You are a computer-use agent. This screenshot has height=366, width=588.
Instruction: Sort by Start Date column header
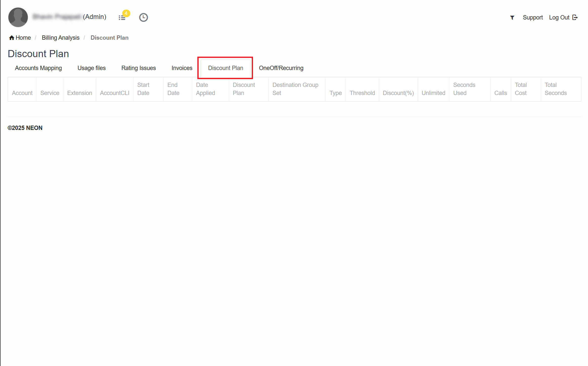point(143,89)
